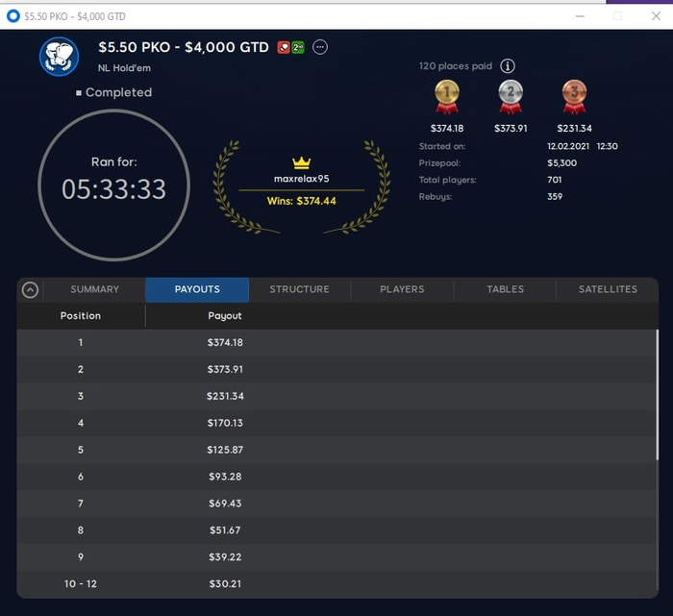This screenshot has width=673, height=616.
Task: Click the start time 12:30
Action: coord(607,146)
